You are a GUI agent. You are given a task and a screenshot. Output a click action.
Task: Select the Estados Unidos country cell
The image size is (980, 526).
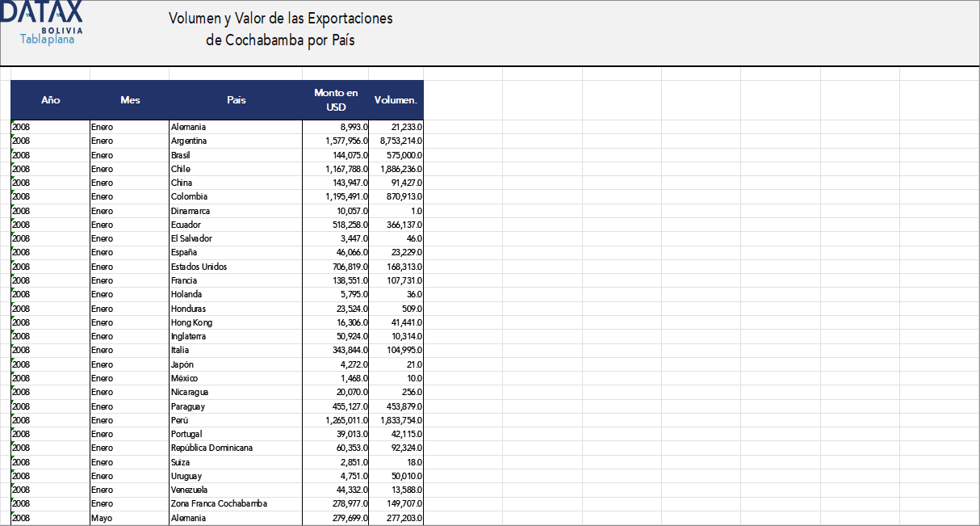point(236,267)
